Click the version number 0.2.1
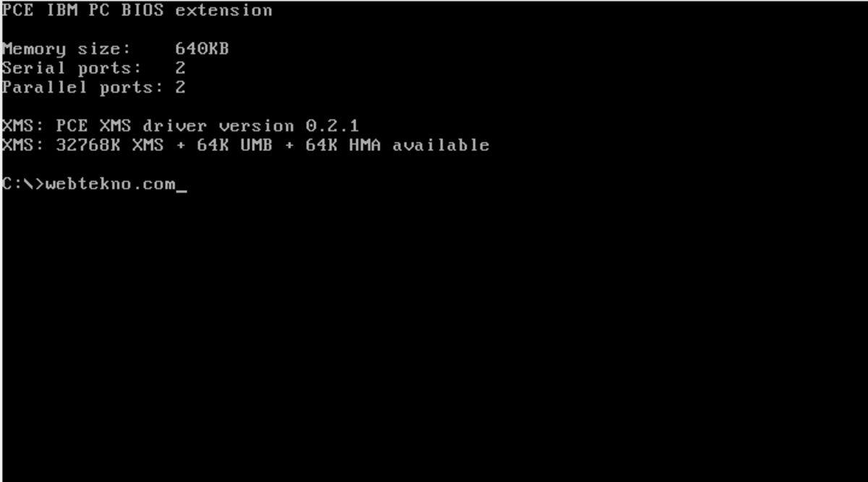 [333, 126]
